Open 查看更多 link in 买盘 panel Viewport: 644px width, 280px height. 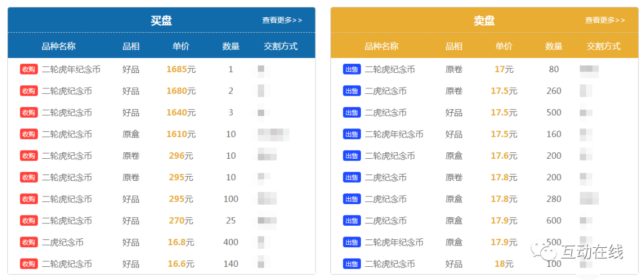tap(282, 20)
